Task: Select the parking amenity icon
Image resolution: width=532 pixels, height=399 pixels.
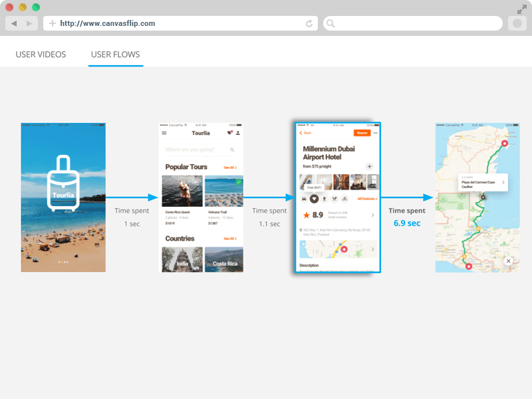Action: 305,199
